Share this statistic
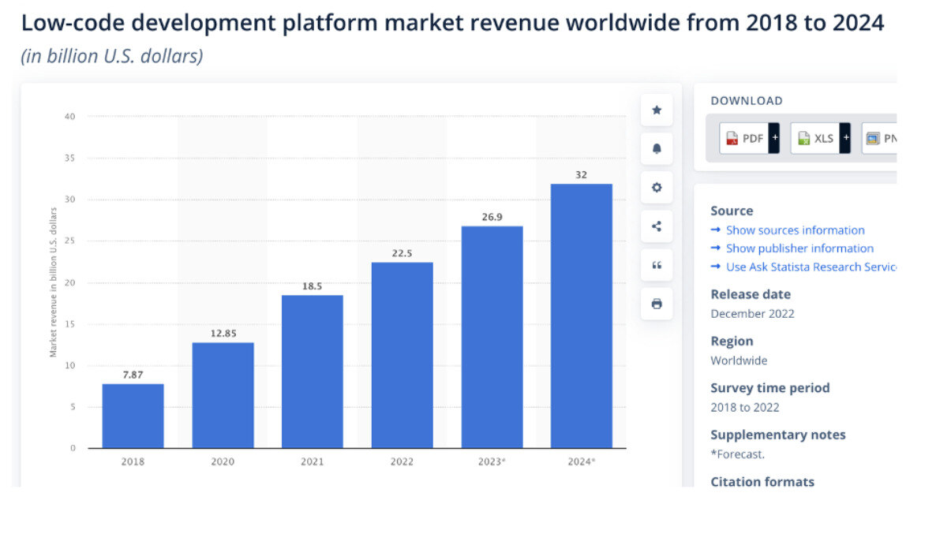The width and height of the screenshot is (936, 560). point(657,226)
